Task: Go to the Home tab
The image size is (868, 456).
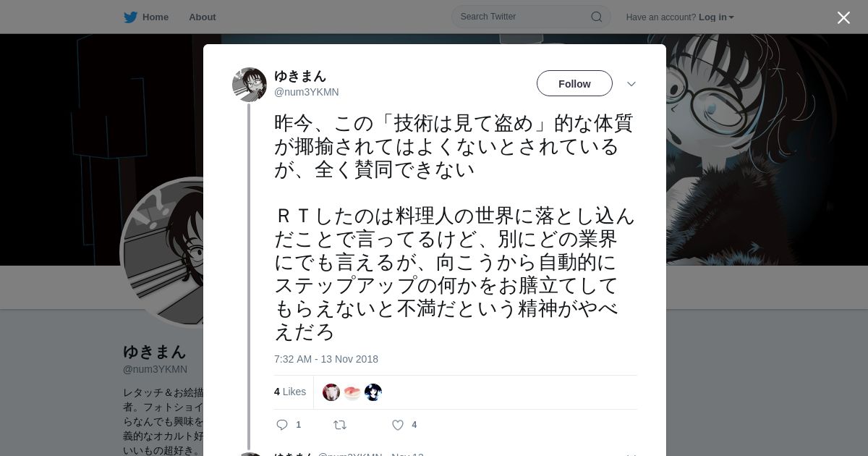Action: 146,17
